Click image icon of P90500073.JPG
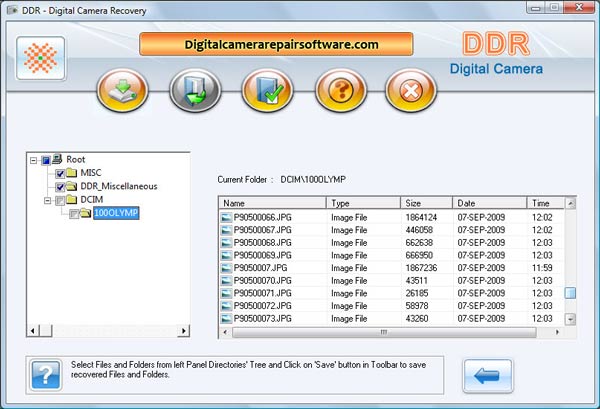The image size is (600, 409). pyautogui.click(x=227, y=319)
